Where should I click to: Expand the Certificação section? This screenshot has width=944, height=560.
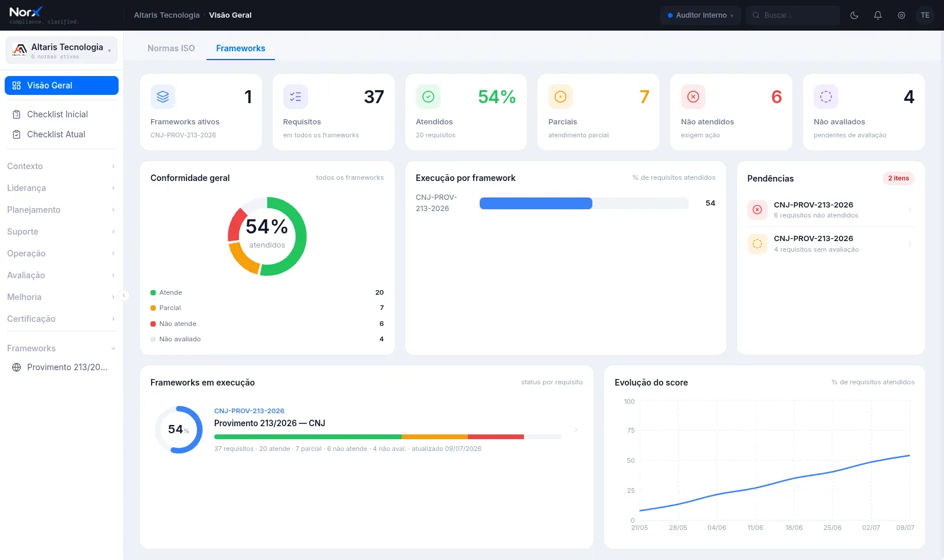tap(61, 319)
